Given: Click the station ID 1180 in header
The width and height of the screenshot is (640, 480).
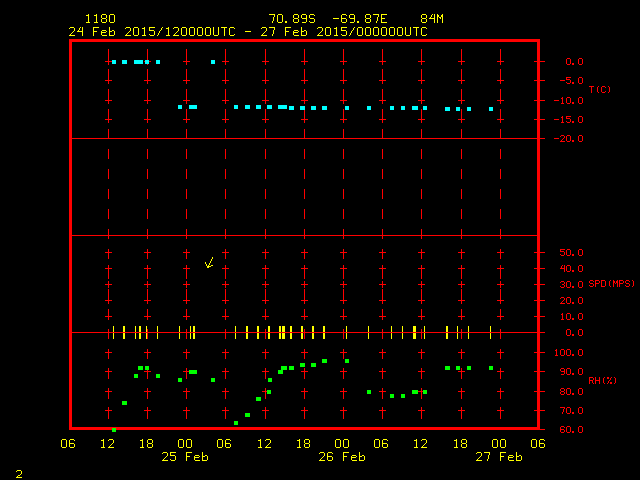Looking at the screenshot, I should coord(100,19).
